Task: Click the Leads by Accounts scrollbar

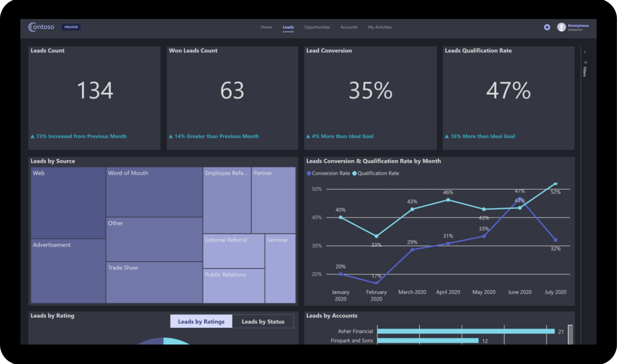Action: point(570,334)
